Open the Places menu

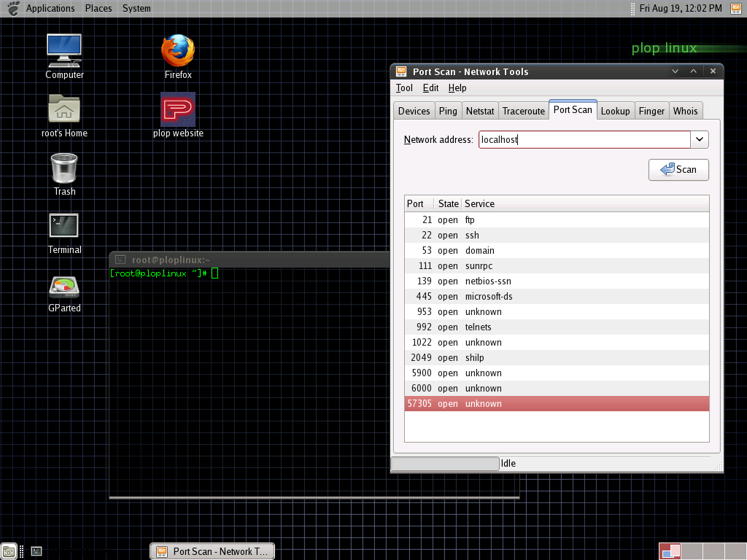(x=98, y=8)
